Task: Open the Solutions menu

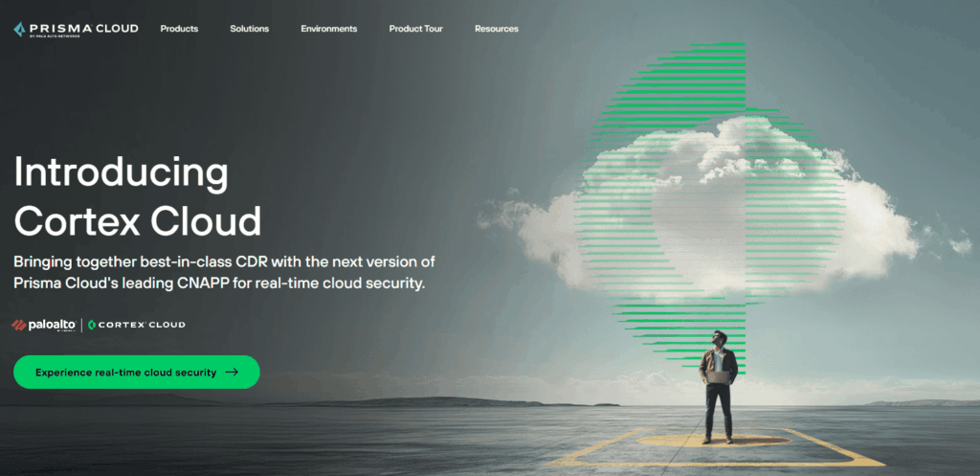Action: point(250,29)
